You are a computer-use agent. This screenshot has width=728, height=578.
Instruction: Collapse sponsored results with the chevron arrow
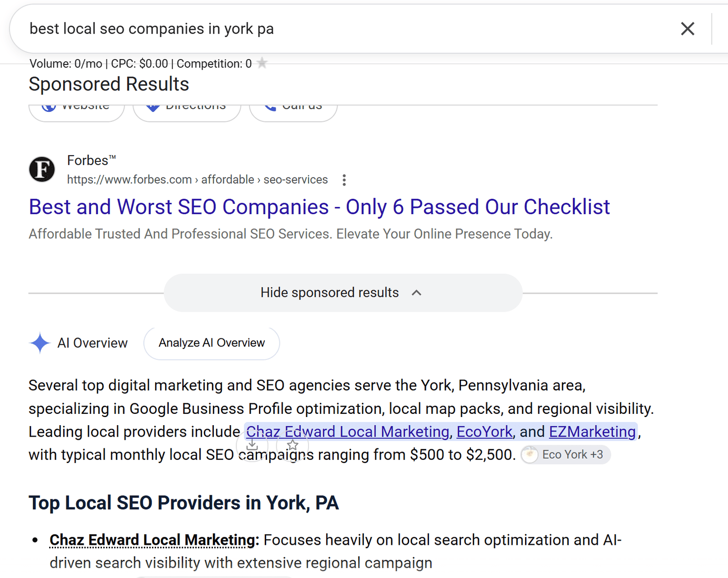[416, 293]
